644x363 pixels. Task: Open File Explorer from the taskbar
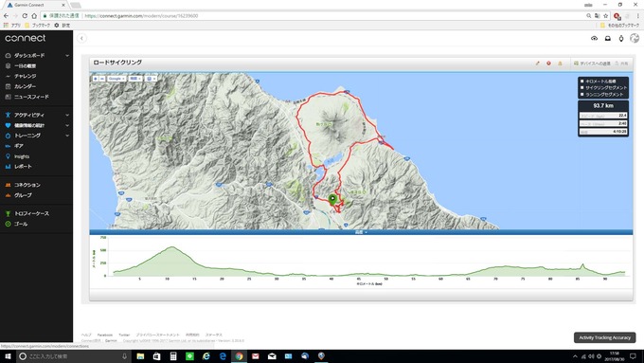point(140,356)
